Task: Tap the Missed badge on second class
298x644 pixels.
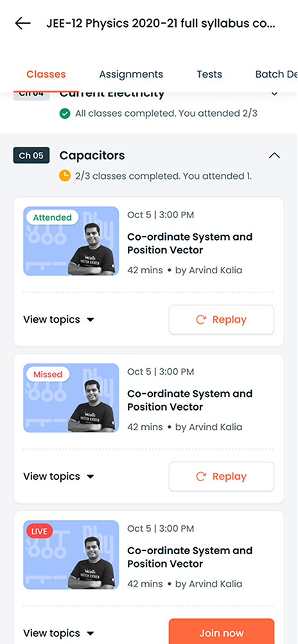Action: coord(48,374)
